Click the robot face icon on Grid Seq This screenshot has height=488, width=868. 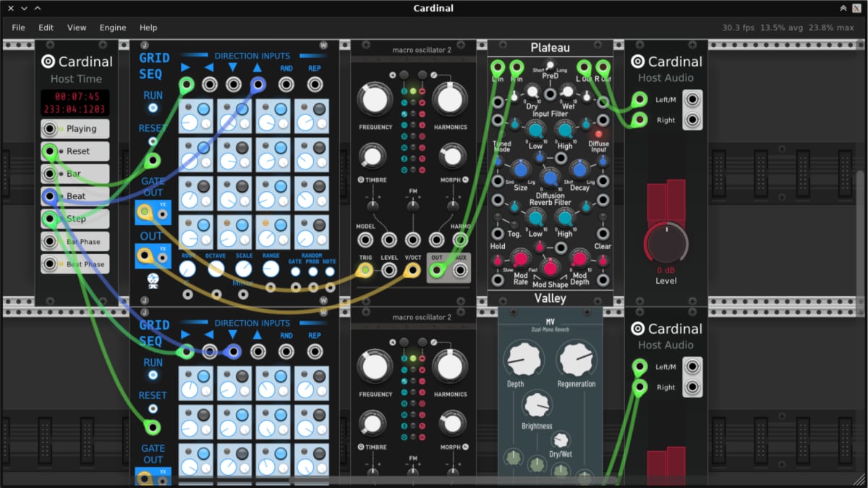[153, 279]
